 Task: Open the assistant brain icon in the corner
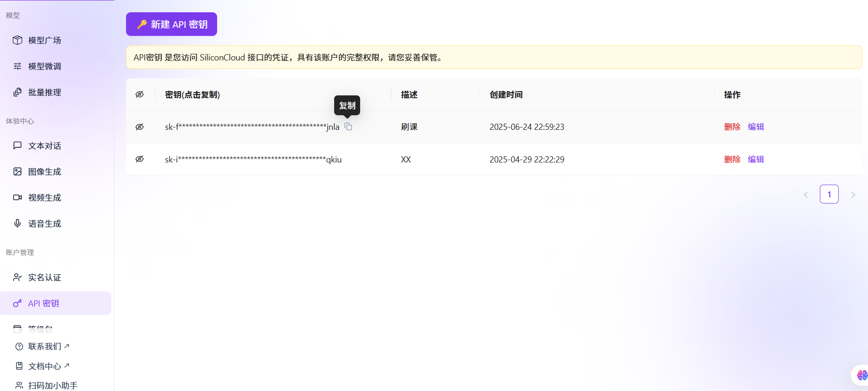861,375
